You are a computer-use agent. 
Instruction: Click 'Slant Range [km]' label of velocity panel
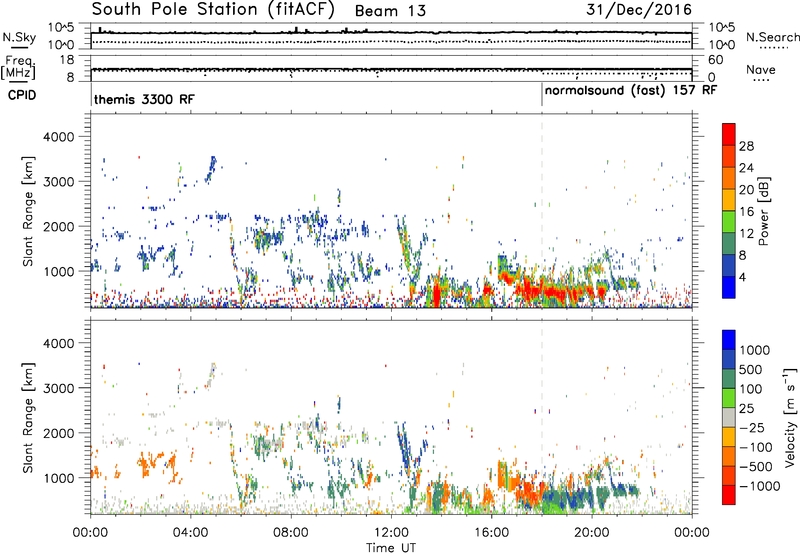coord(28,418)
